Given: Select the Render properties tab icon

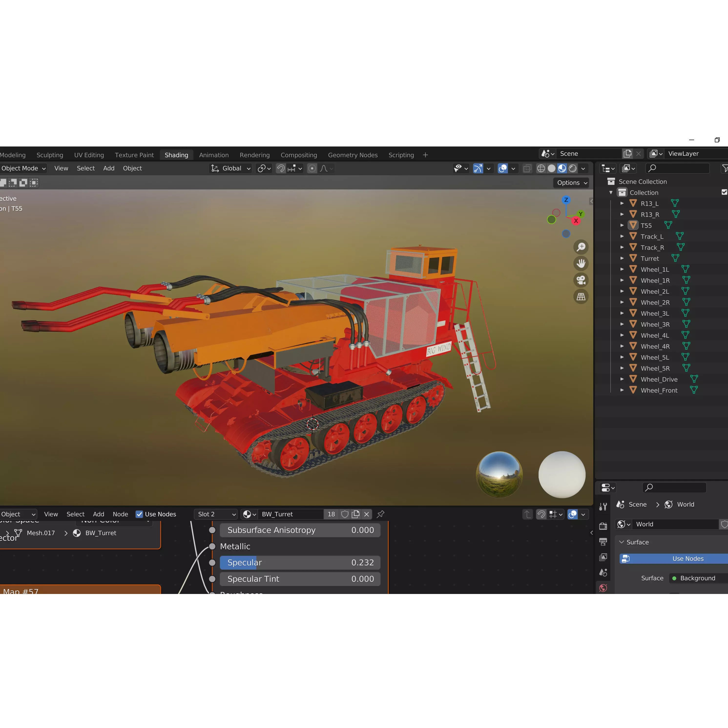Looking at the screenshot, I should [x=603, y=526].
